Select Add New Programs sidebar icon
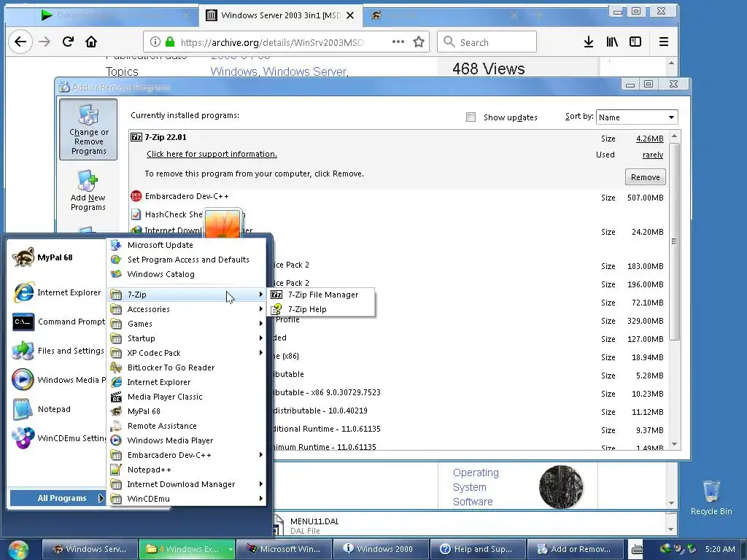Viewport: 747px width, 560px height. pyautogui.click(x=88, y=190)
